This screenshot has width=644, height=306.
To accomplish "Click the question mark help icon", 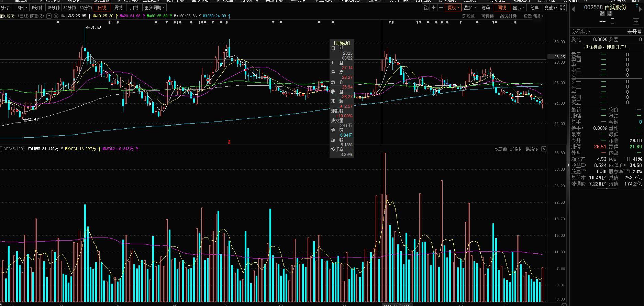I will tap(49, 16).
